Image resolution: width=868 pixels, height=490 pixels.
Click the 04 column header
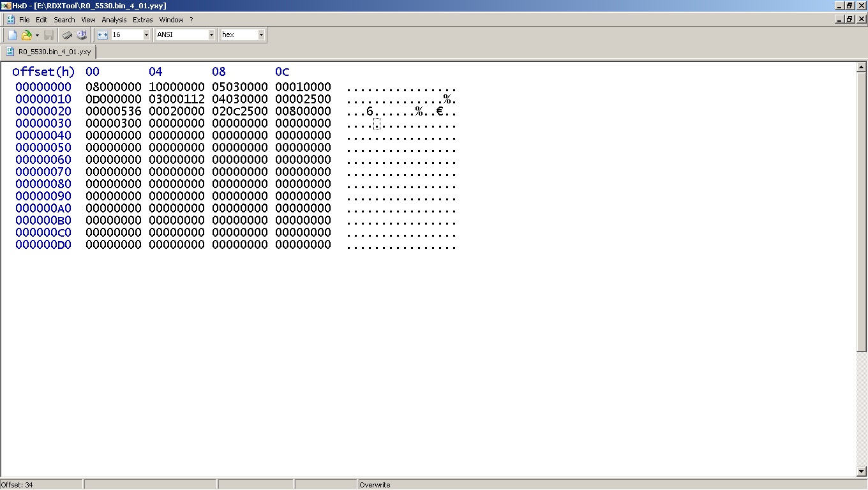coord(156,71)
